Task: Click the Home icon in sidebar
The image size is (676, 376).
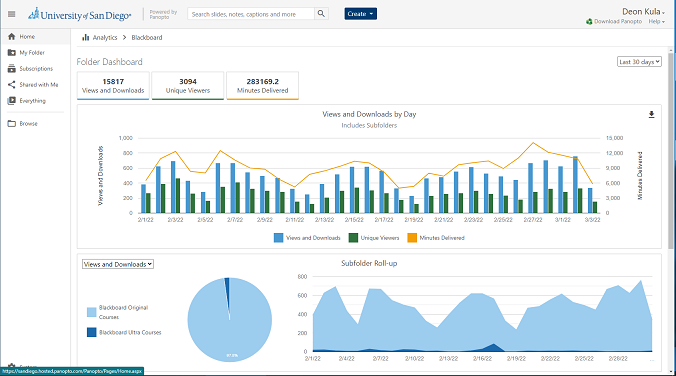Action: click(12, 37)
